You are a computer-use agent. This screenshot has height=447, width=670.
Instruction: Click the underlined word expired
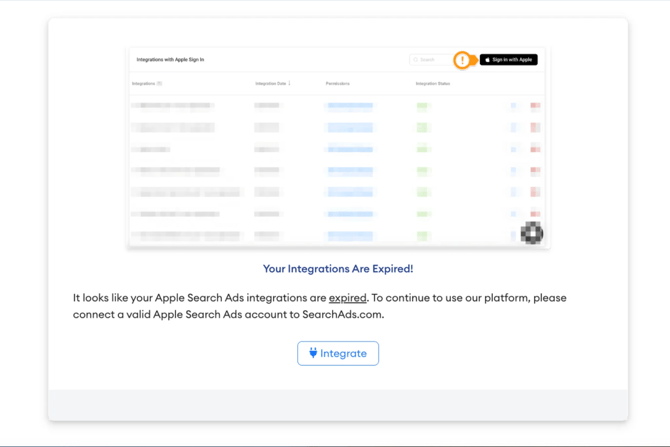(x=348, y=298)
